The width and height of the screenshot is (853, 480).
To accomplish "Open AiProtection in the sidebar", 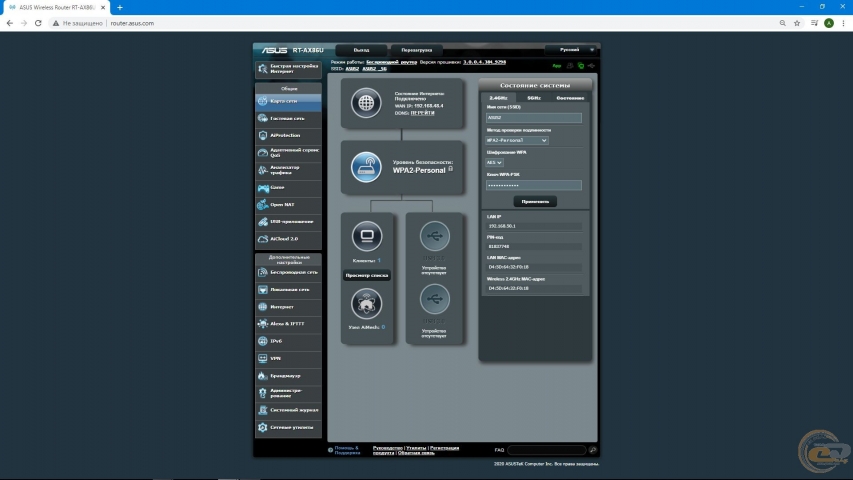I will (288, 136).
